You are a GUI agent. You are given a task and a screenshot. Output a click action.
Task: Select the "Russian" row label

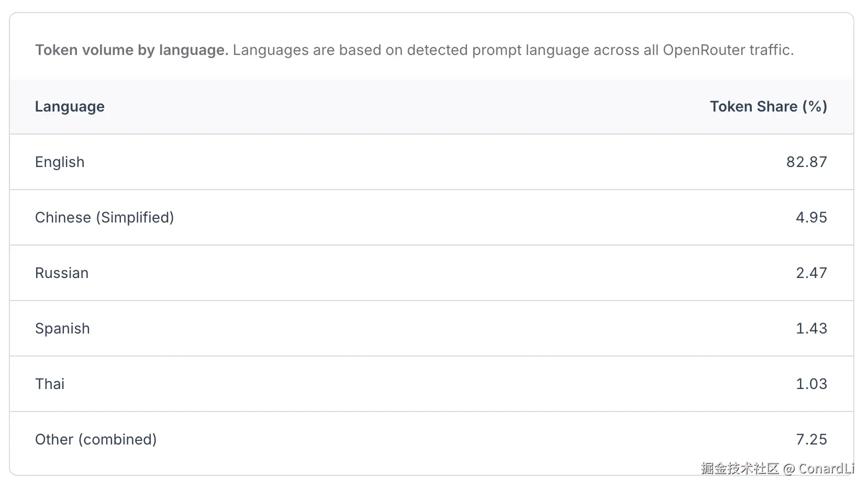tap(62, 273)
